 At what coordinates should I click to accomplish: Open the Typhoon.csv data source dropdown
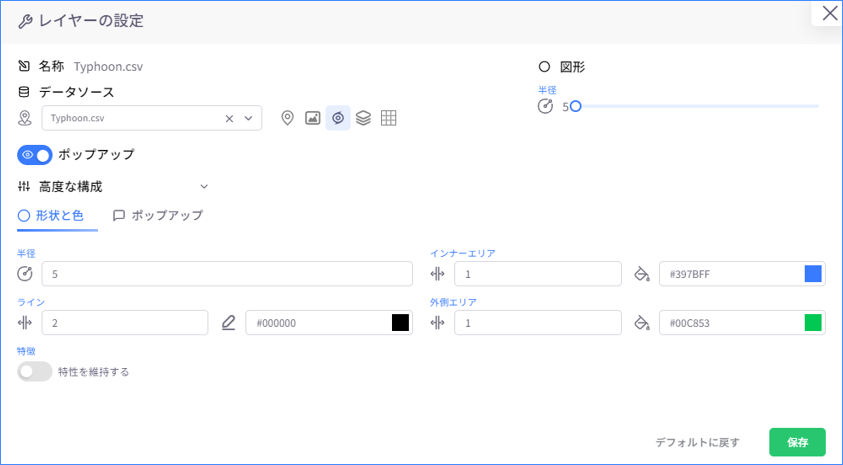(x=248, y=118)
